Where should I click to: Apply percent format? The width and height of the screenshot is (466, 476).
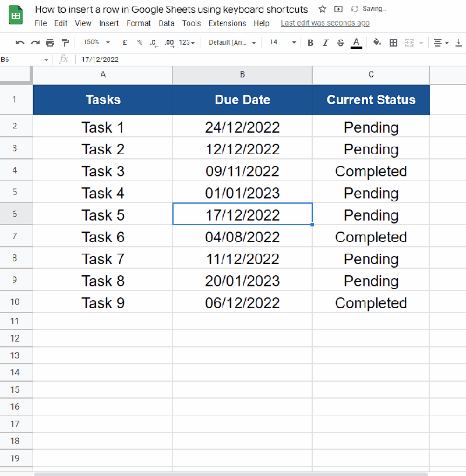[140, 42]
